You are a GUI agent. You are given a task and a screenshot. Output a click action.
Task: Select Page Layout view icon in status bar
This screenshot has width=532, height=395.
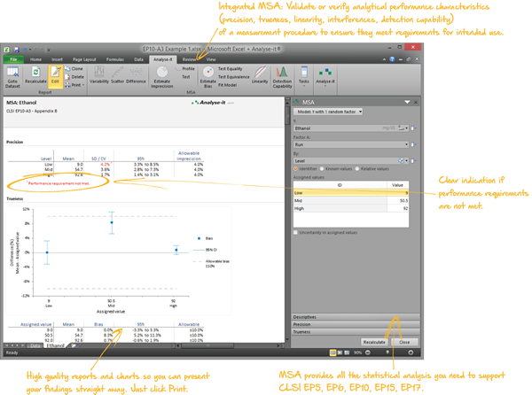pos(340,352)
